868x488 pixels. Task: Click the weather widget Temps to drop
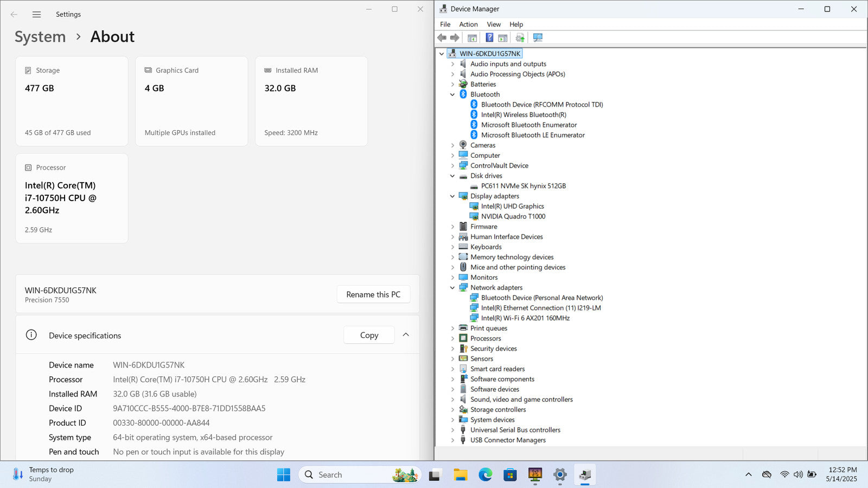point(43,474)
